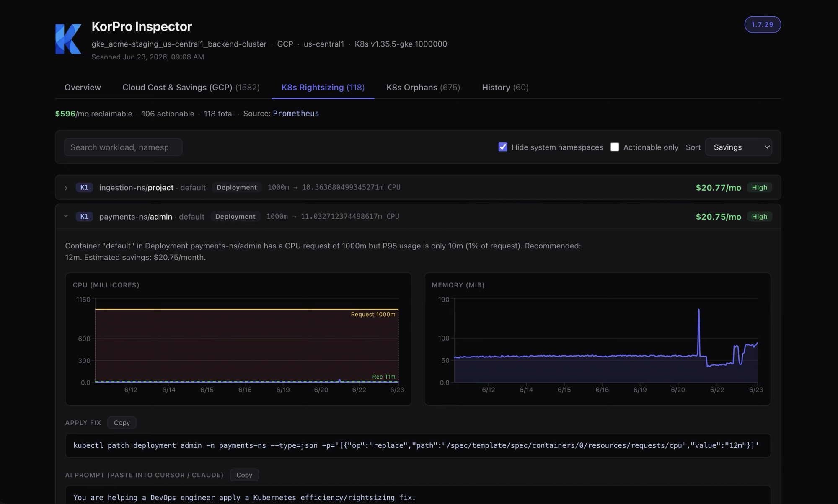Viewport: 838px width, 504px height.
Task: Click the cluster name gke_acme-staging text
Action: point(179,44)
